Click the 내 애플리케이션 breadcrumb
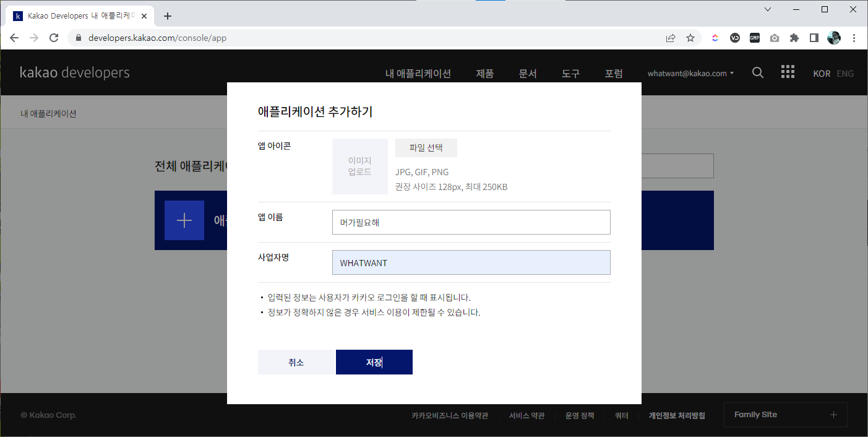This screenshot has width=868, height=437. tap(48, 114)
